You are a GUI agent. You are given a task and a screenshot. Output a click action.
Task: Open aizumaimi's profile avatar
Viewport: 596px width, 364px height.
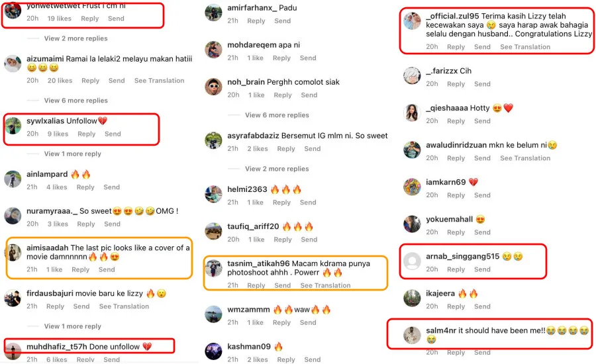pos(13,64)
